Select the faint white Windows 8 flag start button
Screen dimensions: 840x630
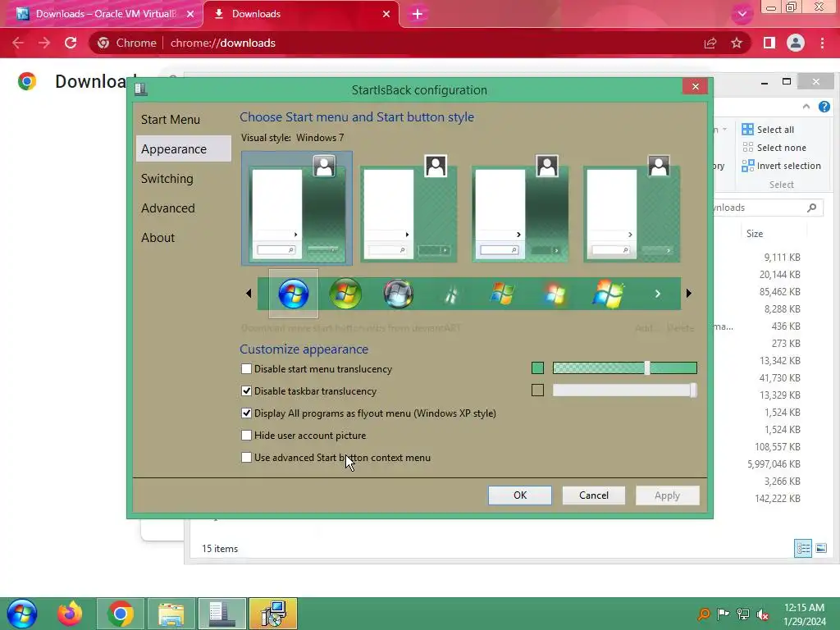coord(450,294)
